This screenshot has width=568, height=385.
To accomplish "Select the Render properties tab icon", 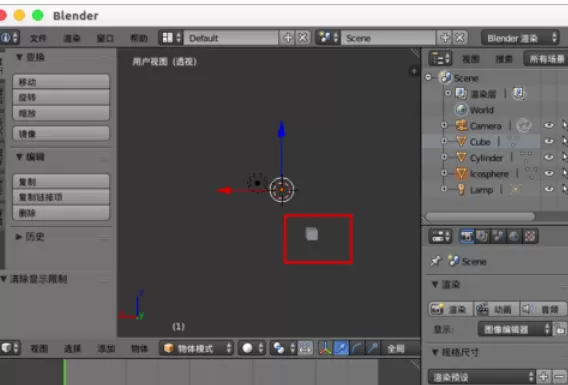I will (466, 236).
